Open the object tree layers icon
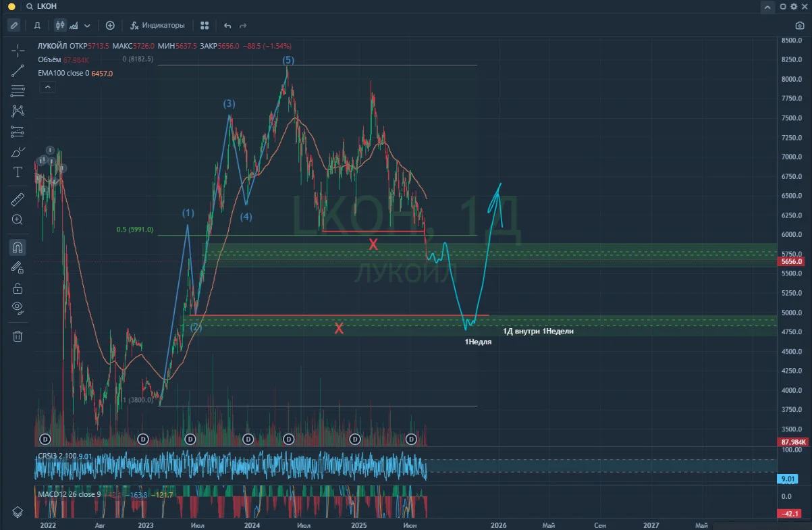812x530 pixels. click(x=18, y=512)
